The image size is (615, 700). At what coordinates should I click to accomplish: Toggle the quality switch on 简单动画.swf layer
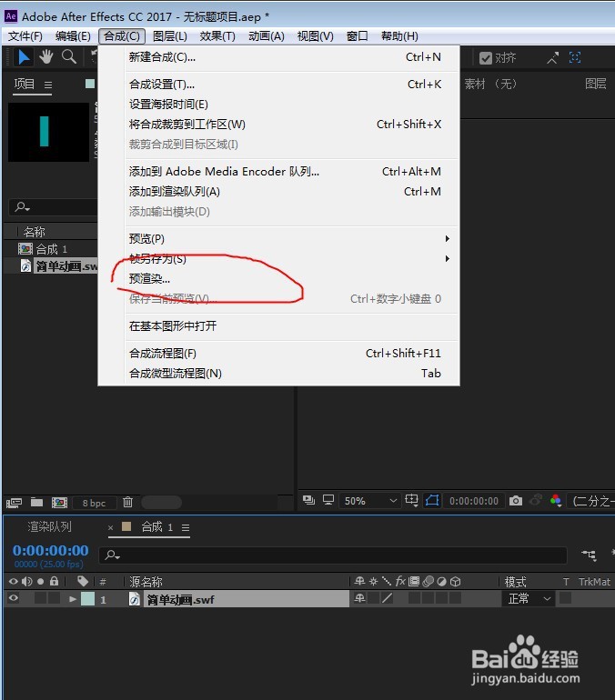[x=388, y=598]
